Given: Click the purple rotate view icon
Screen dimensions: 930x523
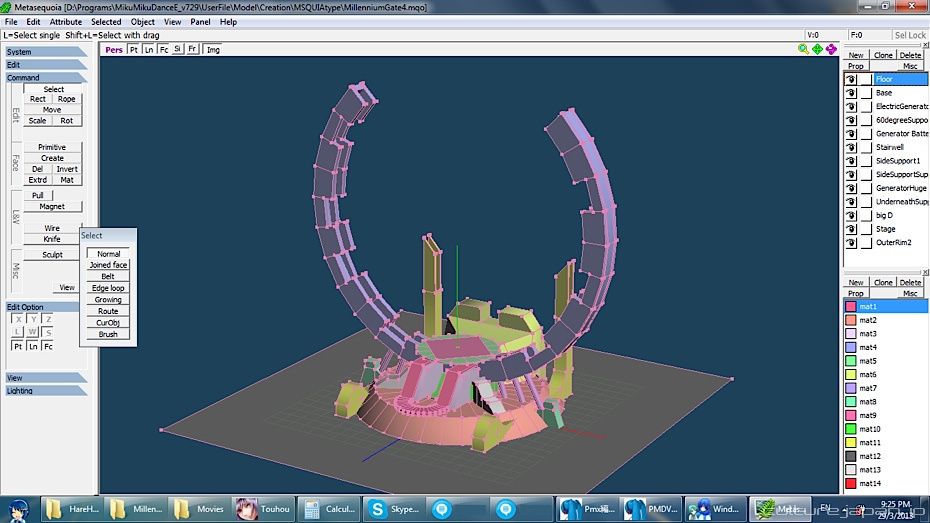Looking at the screenshot, I should pyautogui.click(x=831, y=49).
